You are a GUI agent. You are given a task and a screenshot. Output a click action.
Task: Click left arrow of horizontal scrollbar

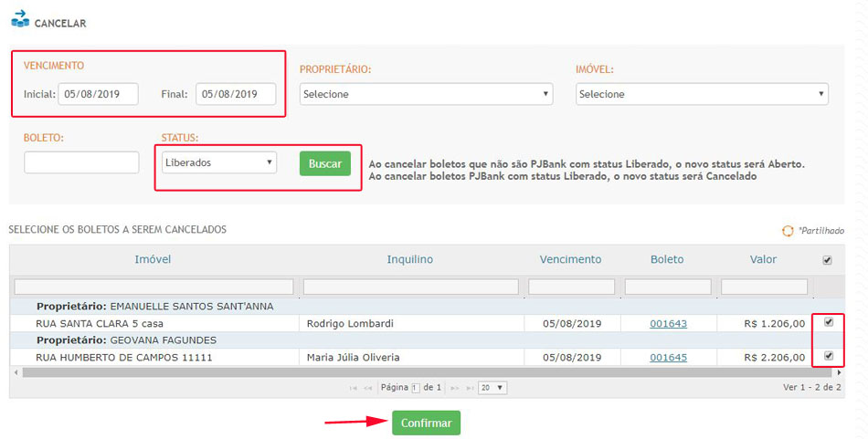14,372
